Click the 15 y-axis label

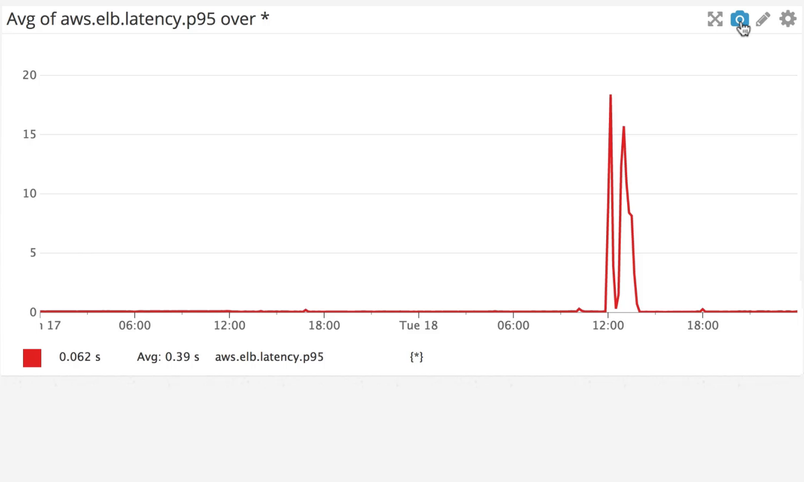point(30,135)
